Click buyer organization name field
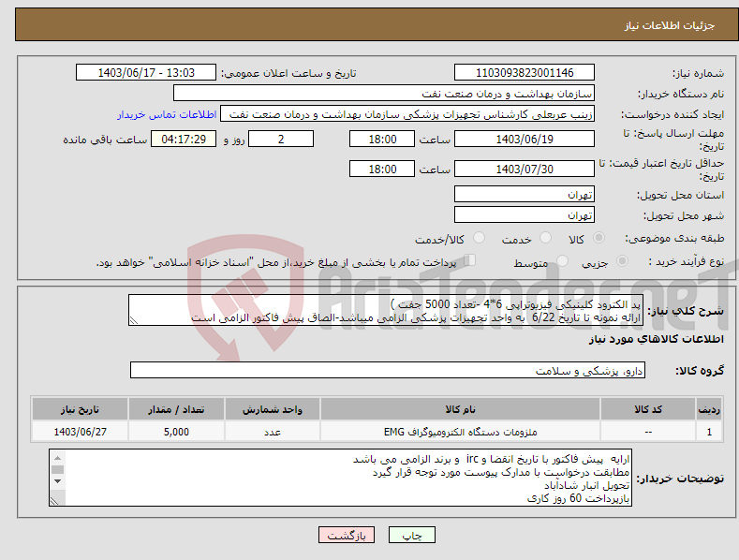 pos(384,94)
